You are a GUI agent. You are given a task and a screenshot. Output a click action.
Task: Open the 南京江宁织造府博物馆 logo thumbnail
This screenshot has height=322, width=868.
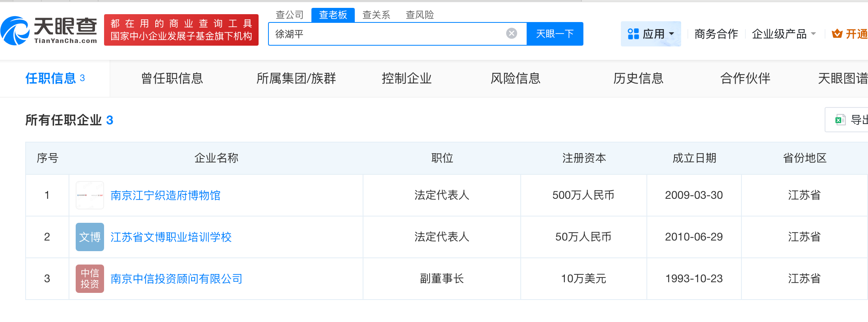tap(90, 195)
